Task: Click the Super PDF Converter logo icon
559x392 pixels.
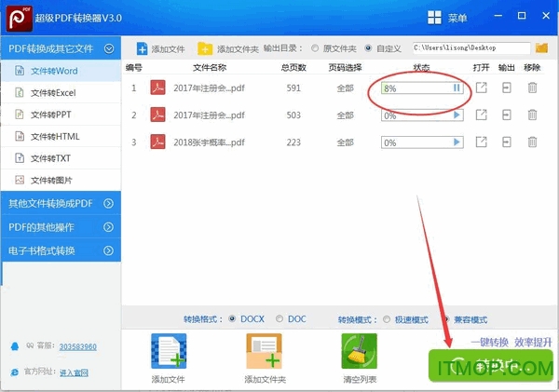Action: coord(20,18)
